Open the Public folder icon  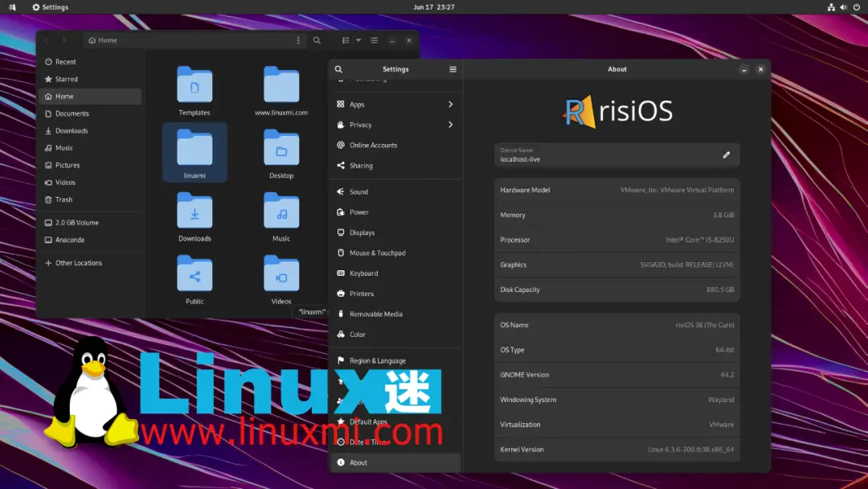click(x=194, y=274)
